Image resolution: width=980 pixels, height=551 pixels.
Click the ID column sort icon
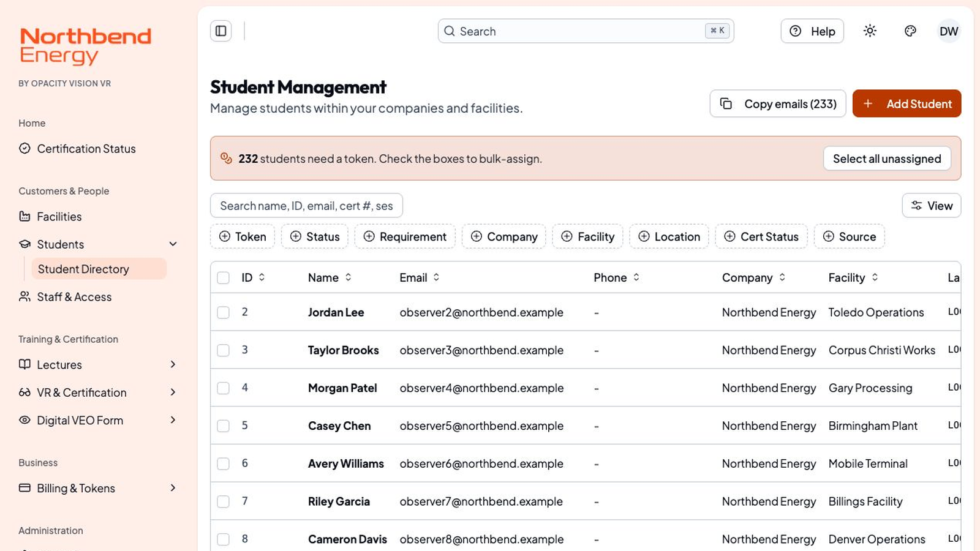coord(262,277)
